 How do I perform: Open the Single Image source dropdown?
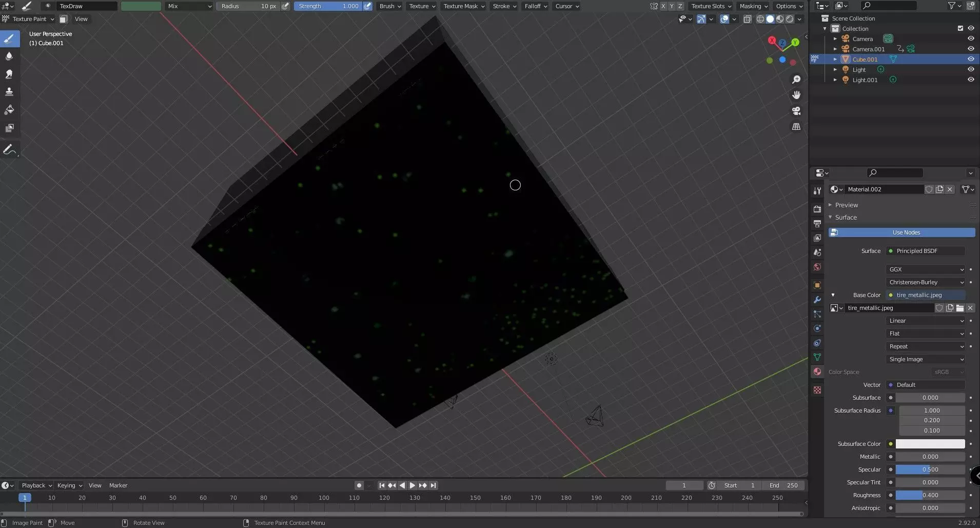(926, 359)
